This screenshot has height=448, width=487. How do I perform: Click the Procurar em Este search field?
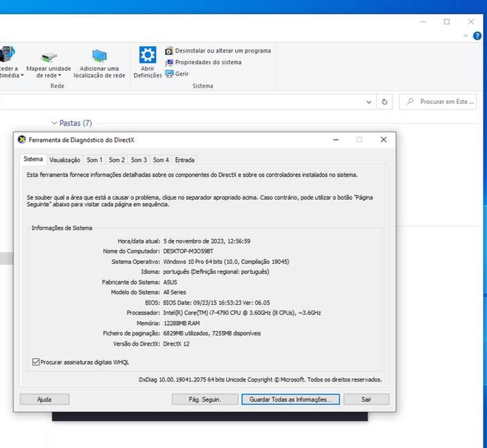coord(438,102)
